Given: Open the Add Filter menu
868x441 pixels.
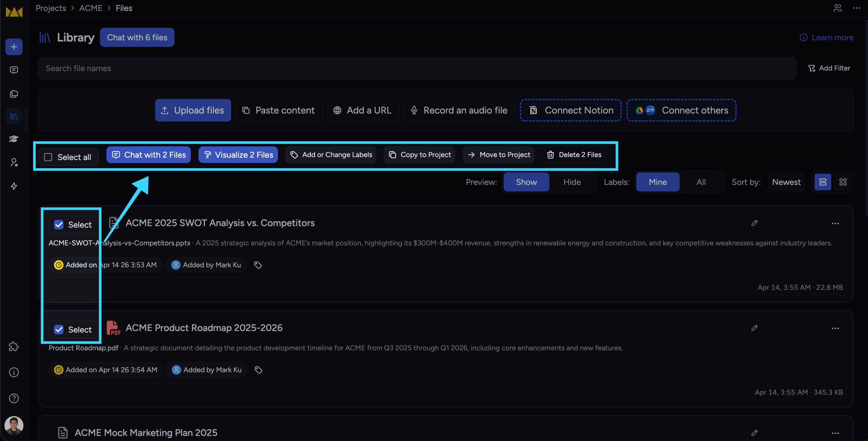Looking at the screenshot, I should [x=829, y=68].
